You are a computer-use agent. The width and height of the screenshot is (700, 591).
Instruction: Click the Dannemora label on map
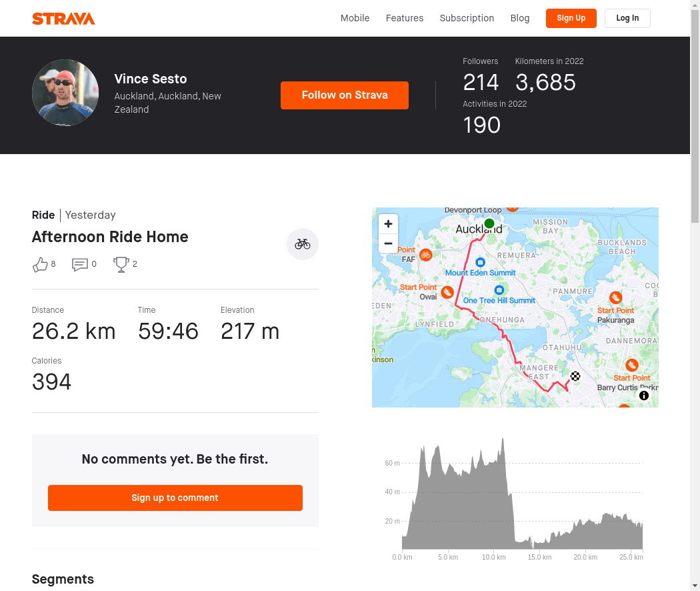(631, 341)
